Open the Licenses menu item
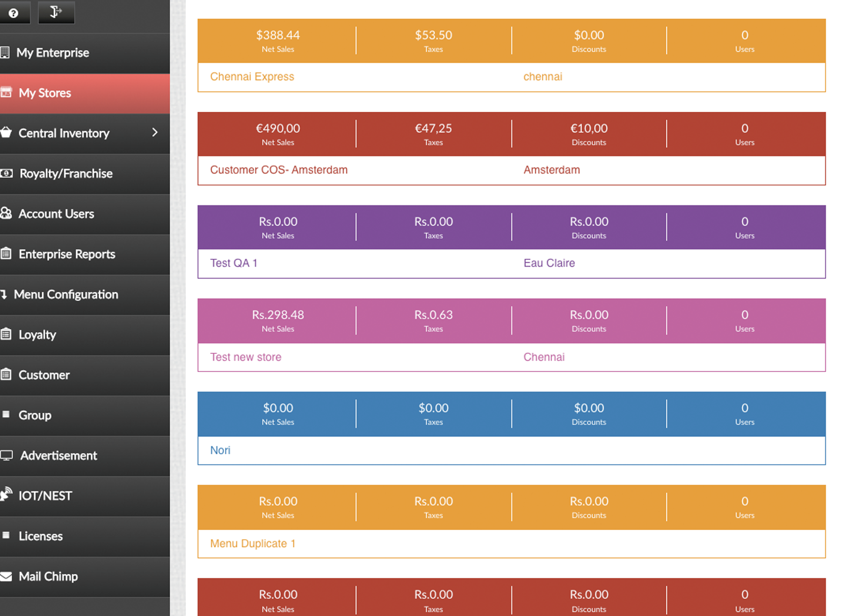 [85, 536]
